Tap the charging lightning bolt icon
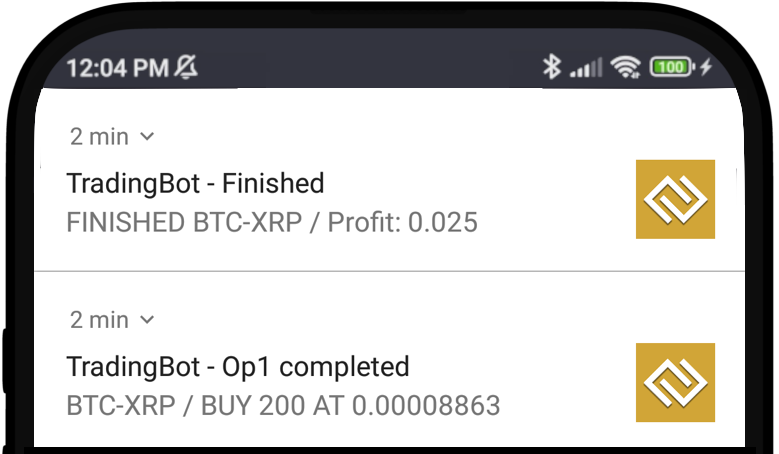779x454 pixels. pyautogui.click(x=706, y=67)
